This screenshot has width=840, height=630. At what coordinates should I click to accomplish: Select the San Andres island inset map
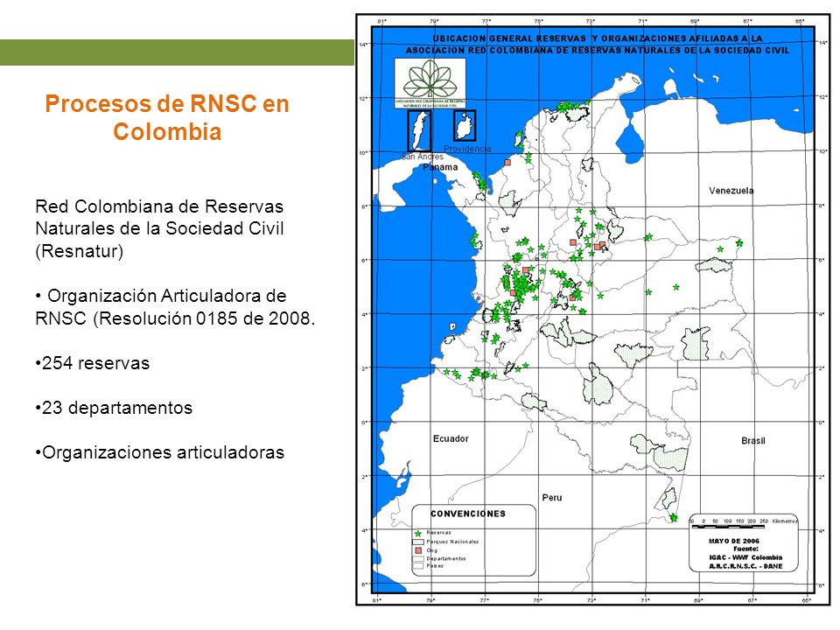(419, 131)
